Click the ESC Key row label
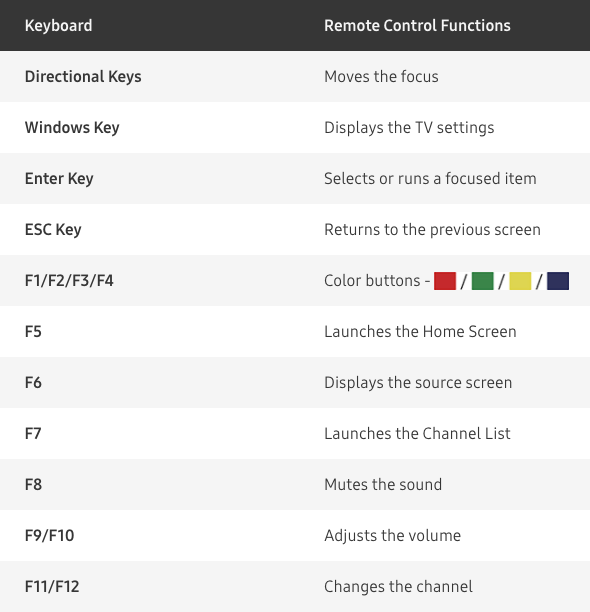Viewport: 590px width, 612px height. tap(53, 230)
